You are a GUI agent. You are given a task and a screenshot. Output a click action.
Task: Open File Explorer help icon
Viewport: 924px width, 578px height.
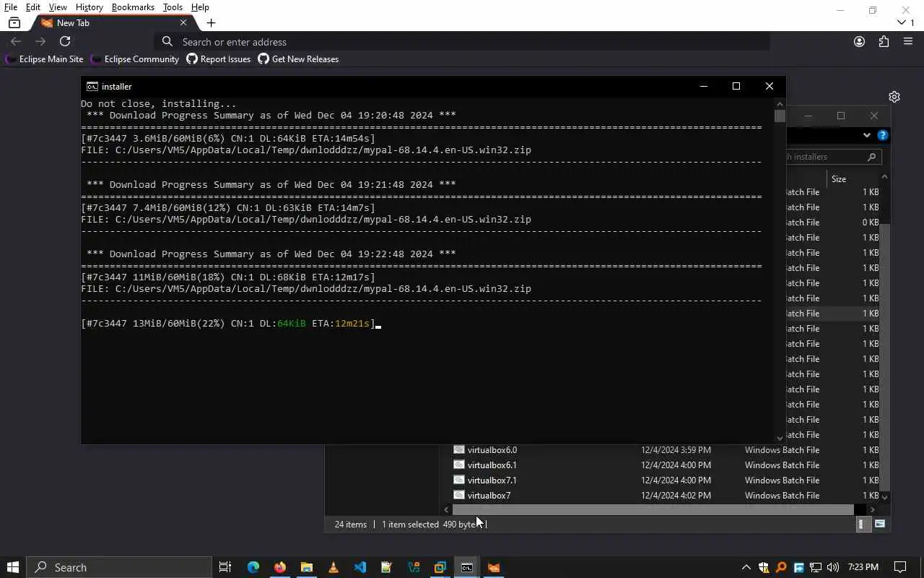tap(882, 135)
